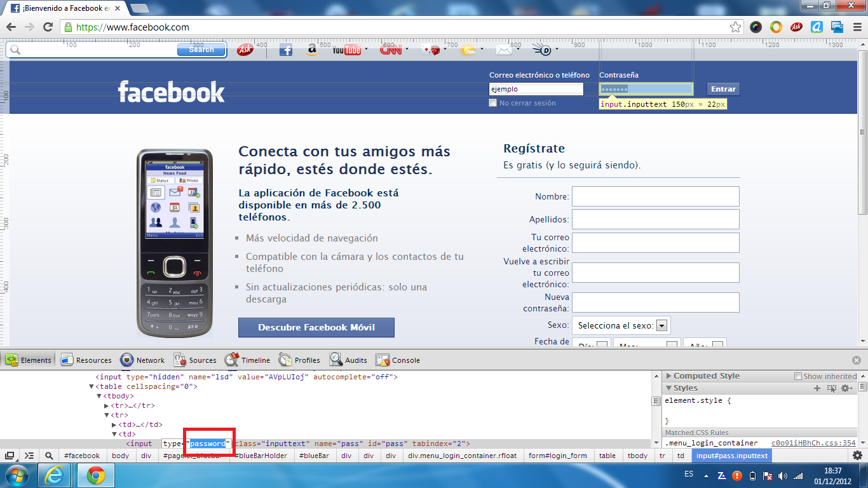The height and width of the screenshot is (488, 868).
Task: Reload the Facebook page
Action: [48, 27]
